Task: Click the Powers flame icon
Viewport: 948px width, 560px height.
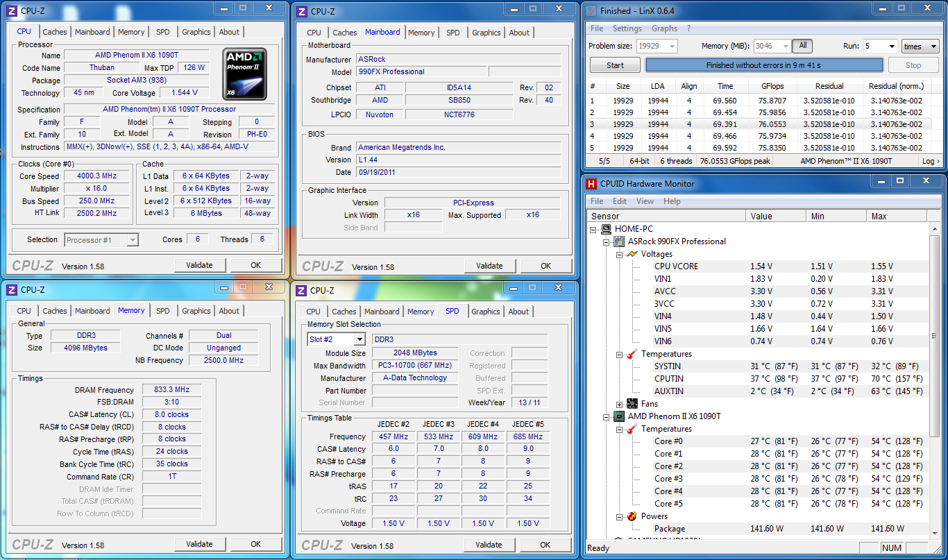Action: (632, 516)
